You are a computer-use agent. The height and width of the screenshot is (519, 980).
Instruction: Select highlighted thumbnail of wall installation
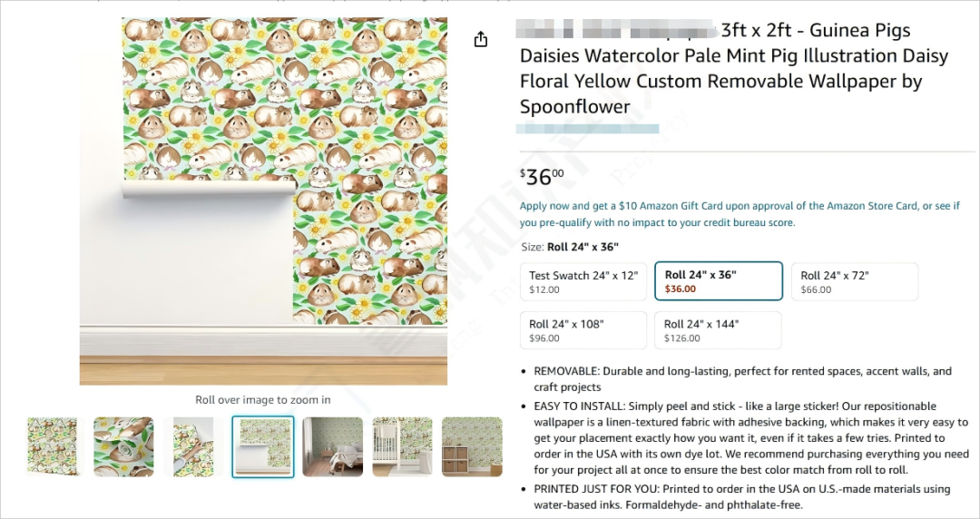(263, 446)
